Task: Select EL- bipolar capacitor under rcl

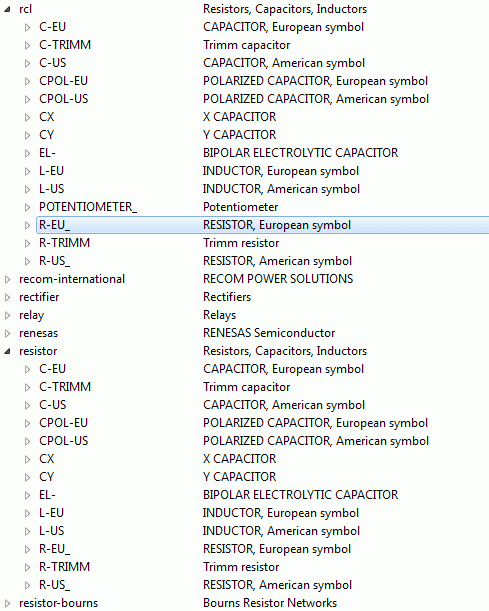Action: [x=47, y=153]
